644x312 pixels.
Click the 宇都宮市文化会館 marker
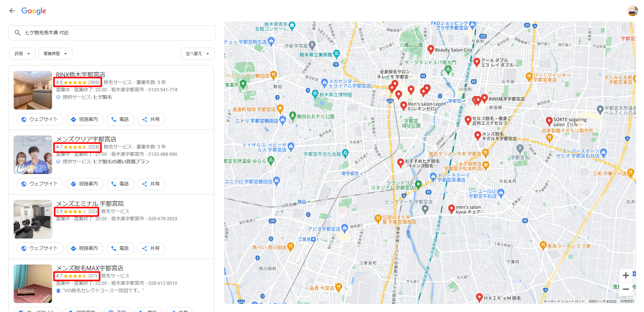pos(345,153)
